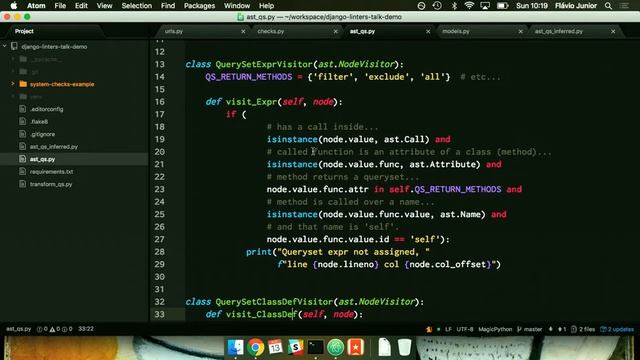Click the file icon beside transform_qs.py
This screenshot has height=360, width=640.
(23, 184)
